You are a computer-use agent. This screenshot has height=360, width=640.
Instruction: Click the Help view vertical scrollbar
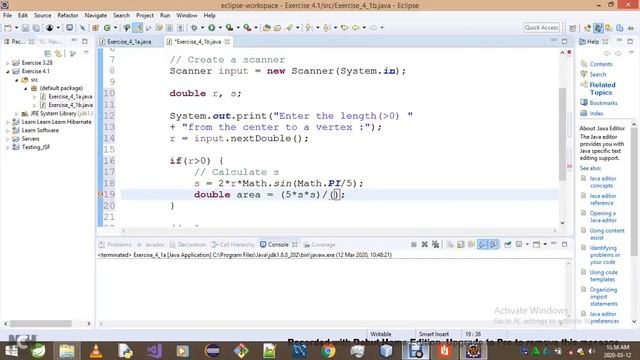pos(633,192)
